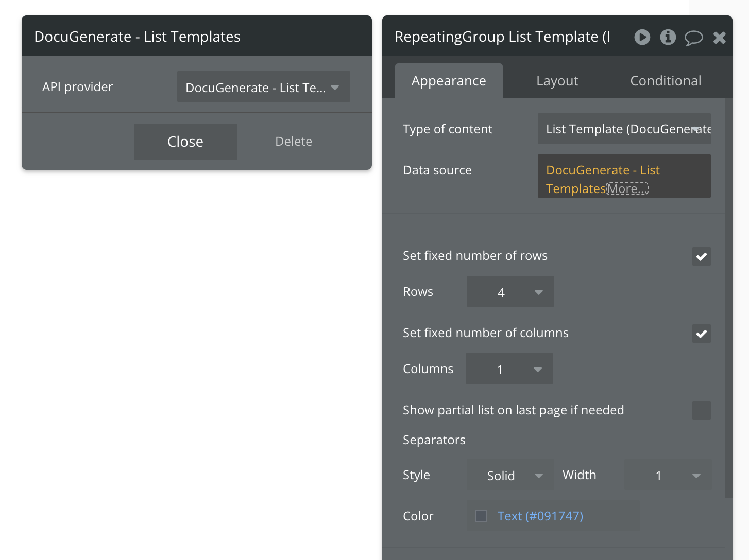The image size is (749, 560).
Task: Switch to the Appearance tab
Action: coord(449,81)
